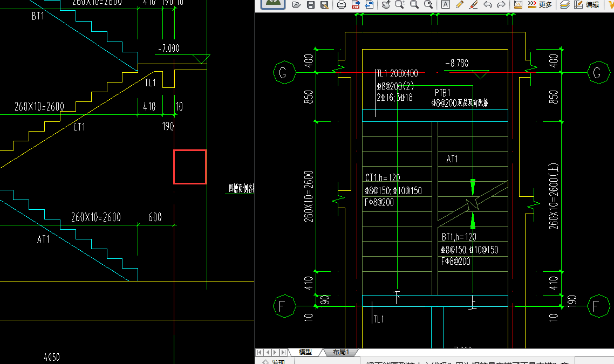Click the BT1,h=120 stair label
Image resolution: width=614 pixels, height=364 pixels.
tap(459, 237)
